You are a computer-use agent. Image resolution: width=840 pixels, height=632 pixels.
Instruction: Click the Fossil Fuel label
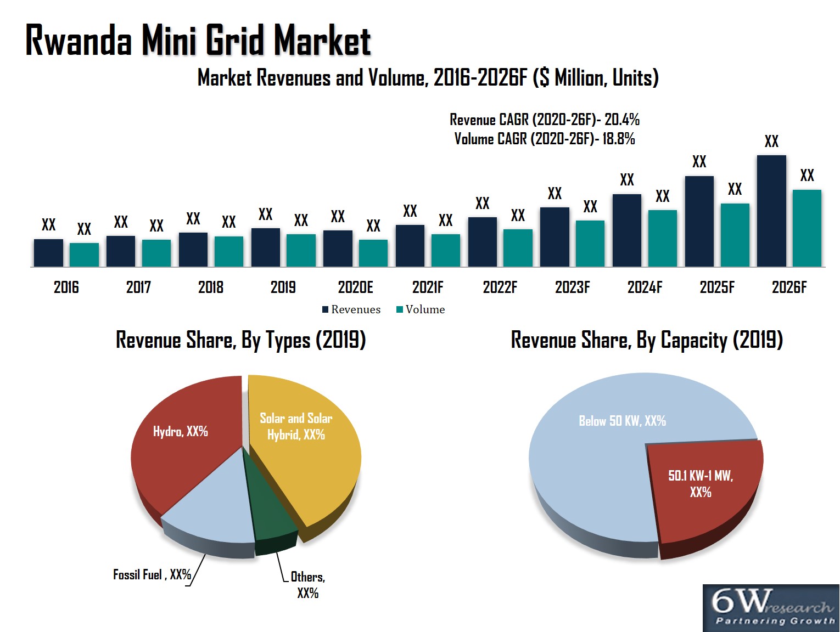[152, 574]
